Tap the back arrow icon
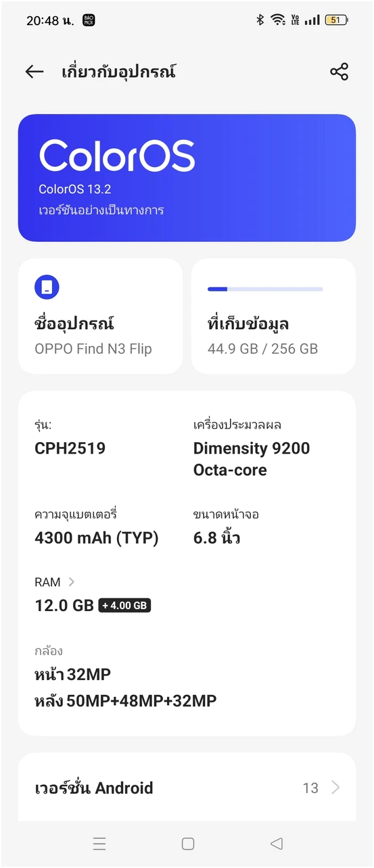Image resolution: width=374 pixels, height=868 pixels. [x=34, y=72]
